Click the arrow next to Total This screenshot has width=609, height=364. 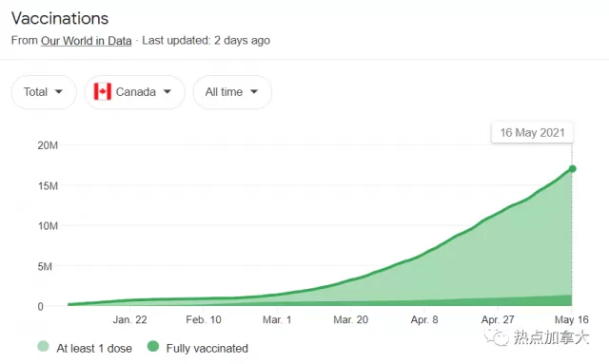pyautogui.click(x=59, y=92)
